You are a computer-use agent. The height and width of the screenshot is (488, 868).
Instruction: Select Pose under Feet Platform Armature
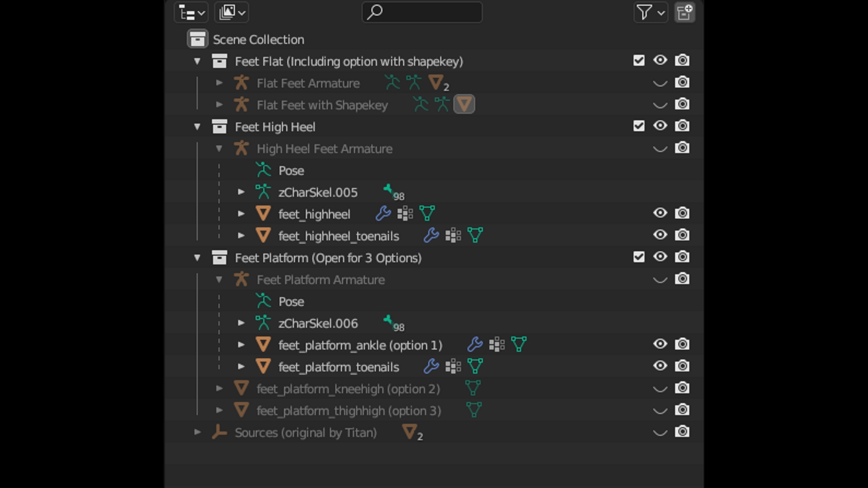click(x=291, y=302)
